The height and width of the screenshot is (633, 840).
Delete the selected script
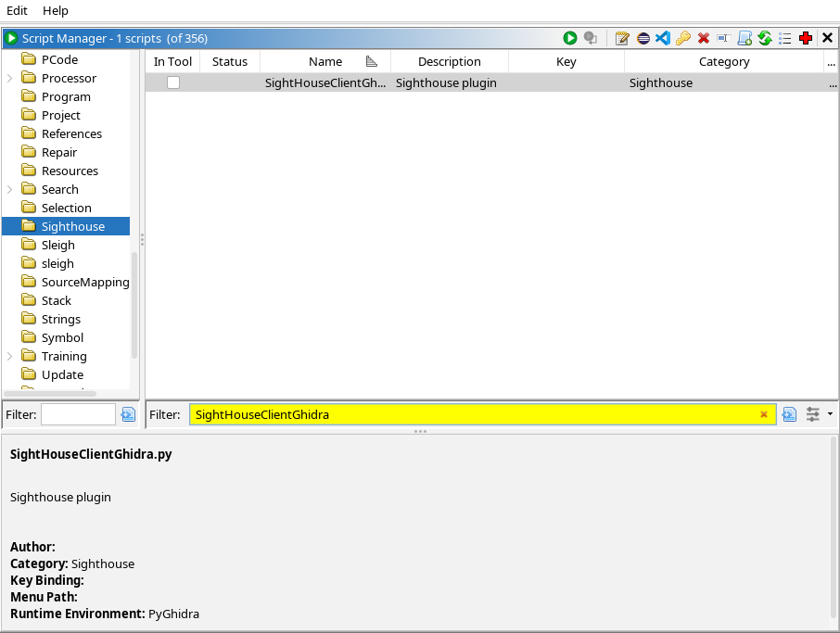coord(703,39)
